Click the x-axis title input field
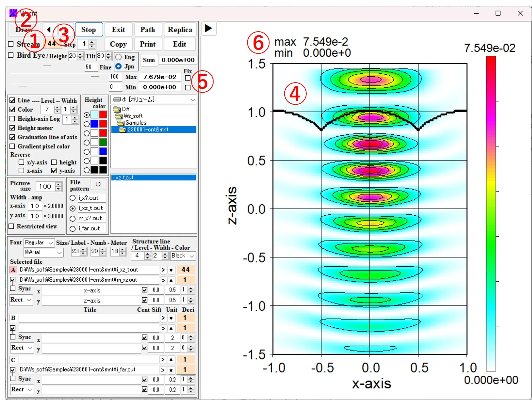 (x=92, y=290)
